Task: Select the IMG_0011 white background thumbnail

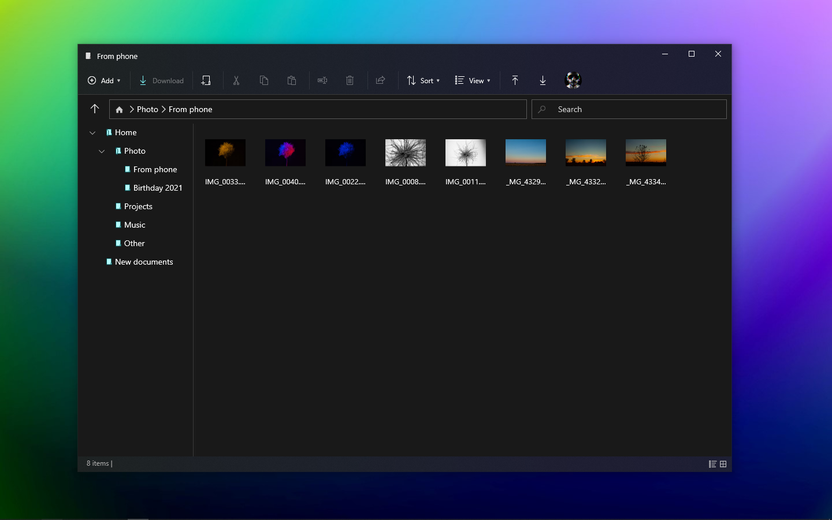Action: (x=465, y=153)
